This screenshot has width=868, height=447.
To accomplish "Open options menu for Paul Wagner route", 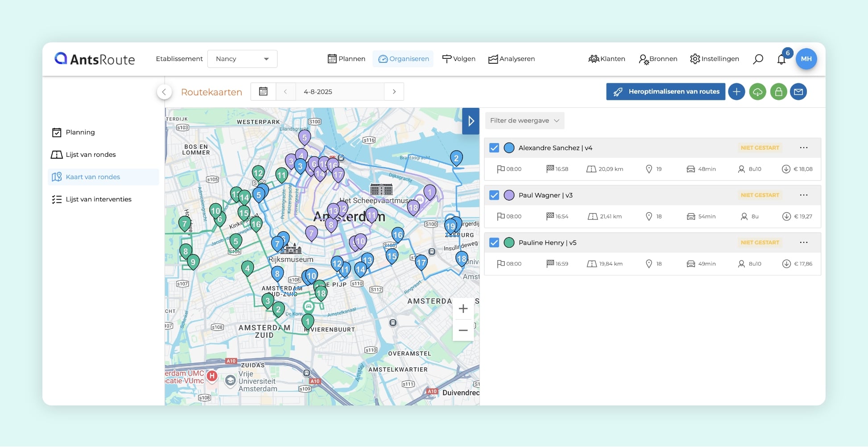I will pyautogui.click(x=803, y=195).
